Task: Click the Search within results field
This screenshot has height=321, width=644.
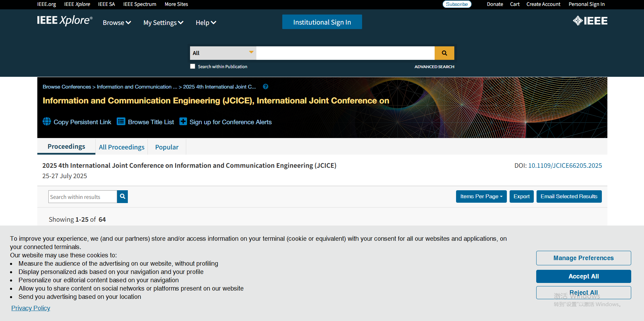Action: click(x=83, y=197)
